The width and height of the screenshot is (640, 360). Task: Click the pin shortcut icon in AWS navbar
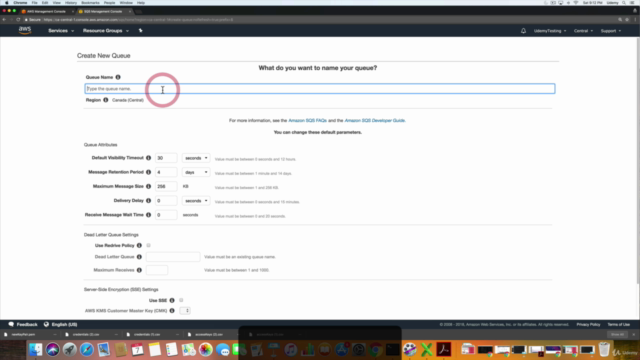point(140,31)
